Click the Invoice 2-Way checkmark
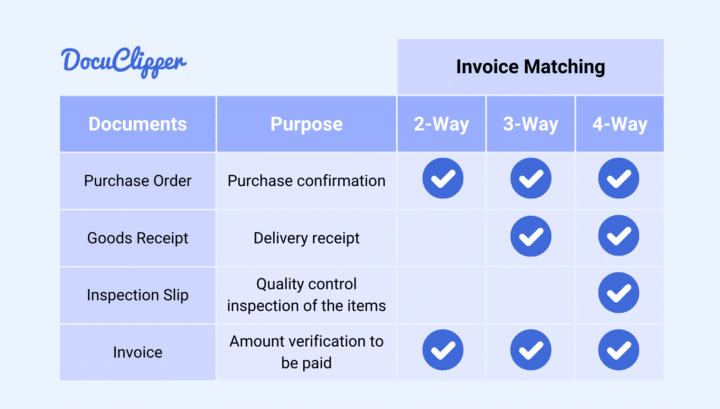Screen dimensions: 720x409 click(x=443, y=350)
